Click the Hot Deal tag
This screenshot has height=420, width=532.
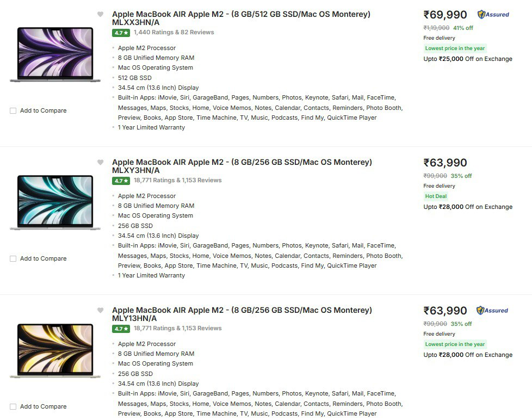[436, 196]
